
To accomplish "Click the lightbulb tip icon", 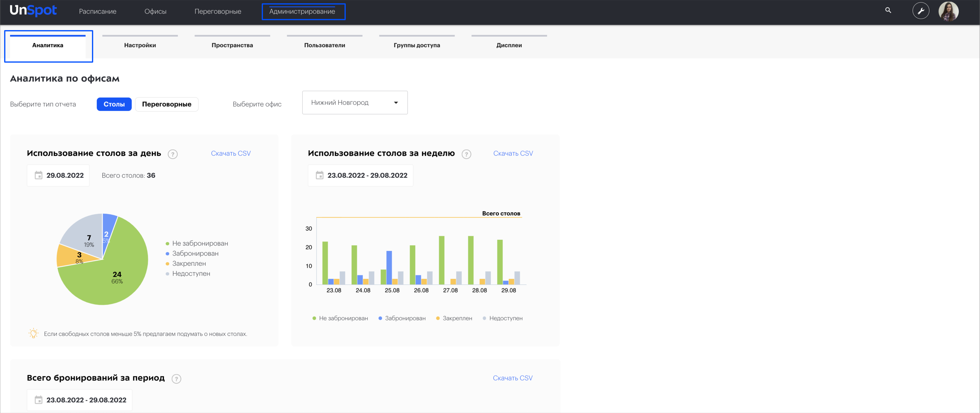I will point(33,333).
